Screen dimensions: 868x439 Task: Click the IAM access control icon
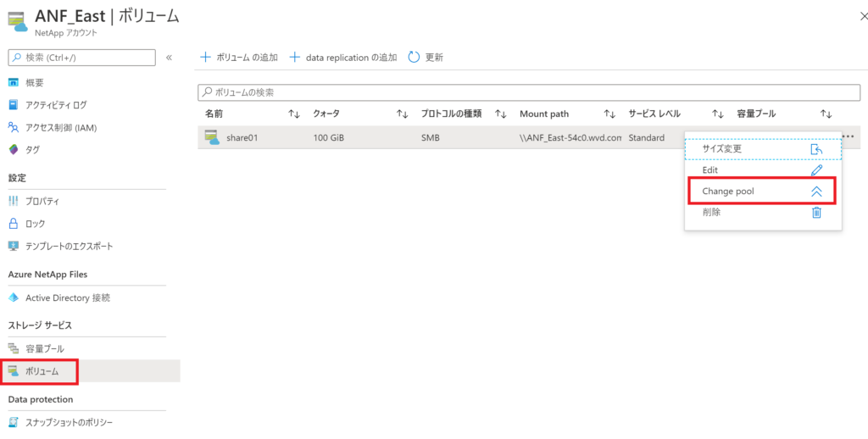tap(14, 128)
